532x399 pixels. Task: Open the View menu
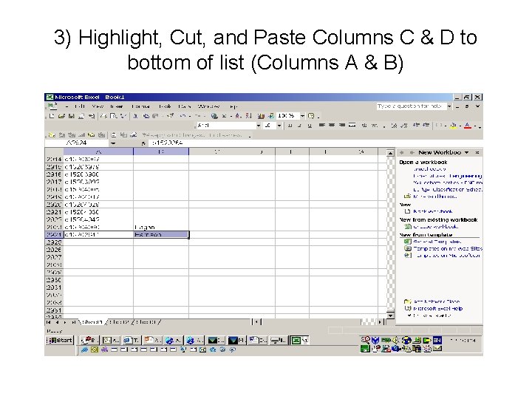pos(98,106)
